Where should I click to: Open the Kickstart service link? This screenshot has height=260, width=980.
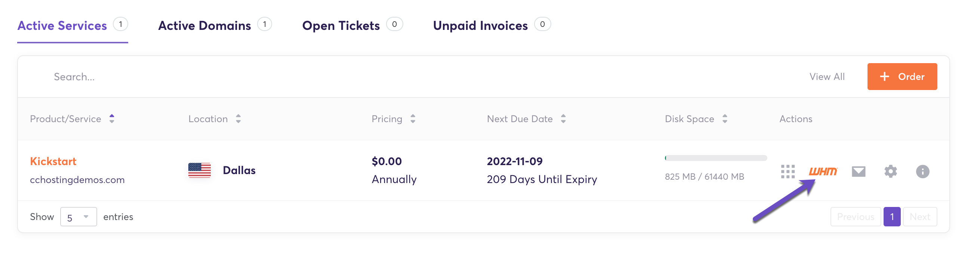coord(53,161)
